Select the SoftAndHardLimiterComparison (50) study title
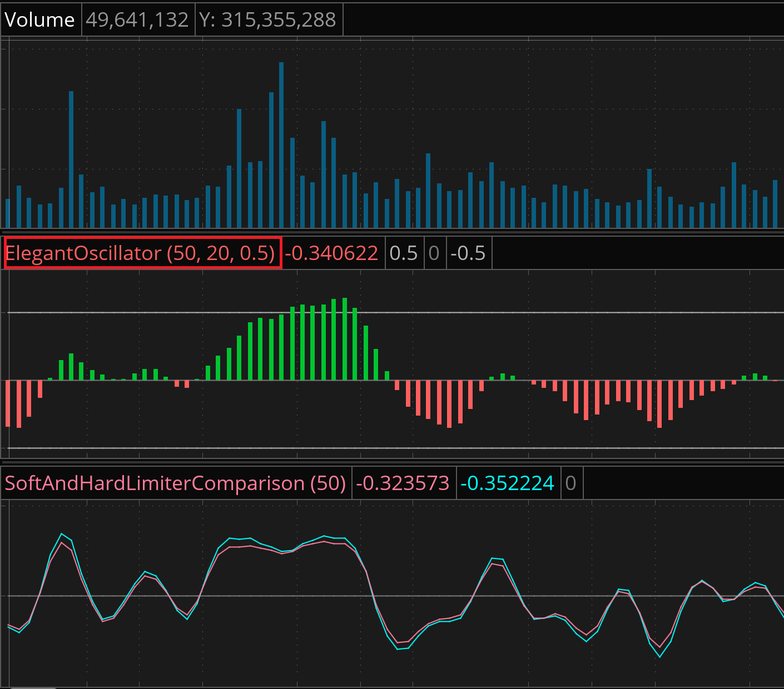 pyautogui.click(x=176, y=483)
